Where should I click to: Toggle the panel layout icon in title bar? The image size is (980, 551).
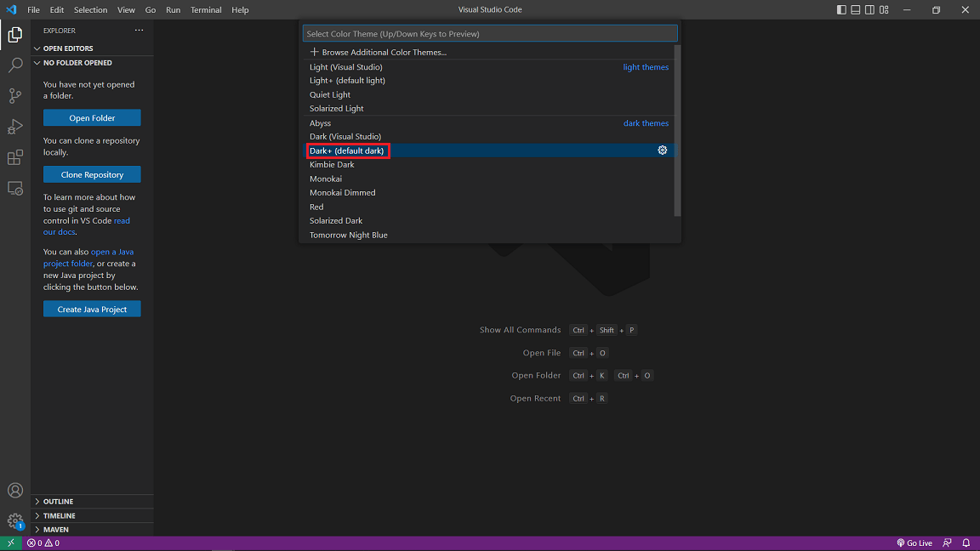click(x=856, y=9)
